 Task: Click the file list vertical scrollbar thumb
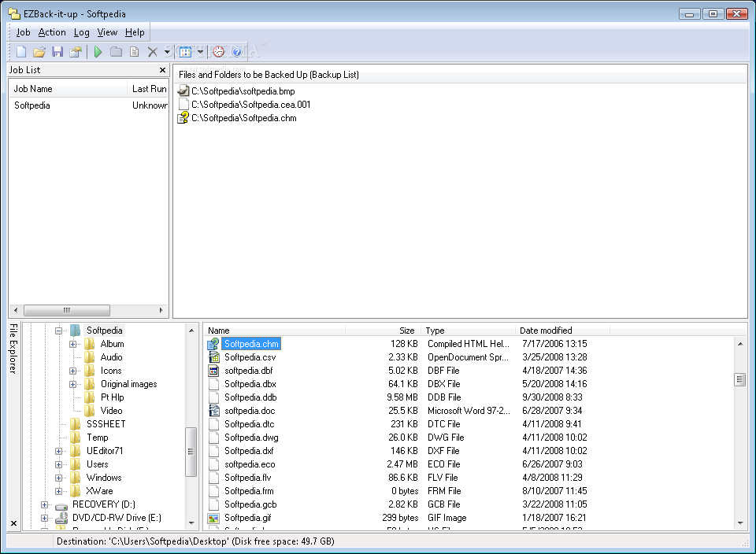[740, 379]
